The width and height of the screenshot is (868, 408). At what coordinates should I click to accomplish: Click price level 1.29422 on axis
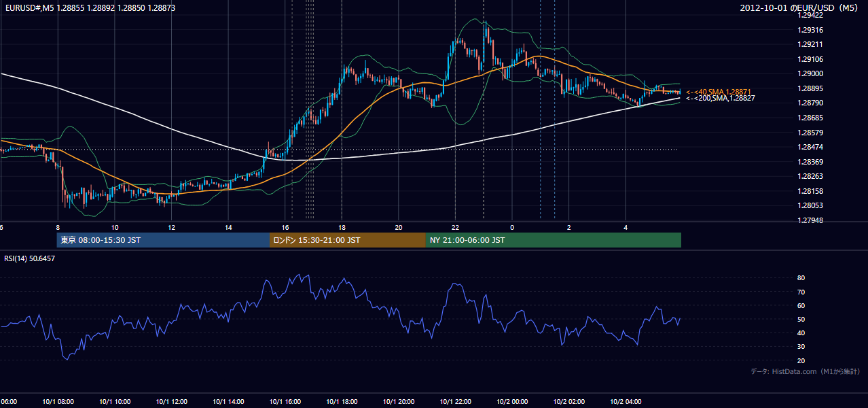point(810,15)
